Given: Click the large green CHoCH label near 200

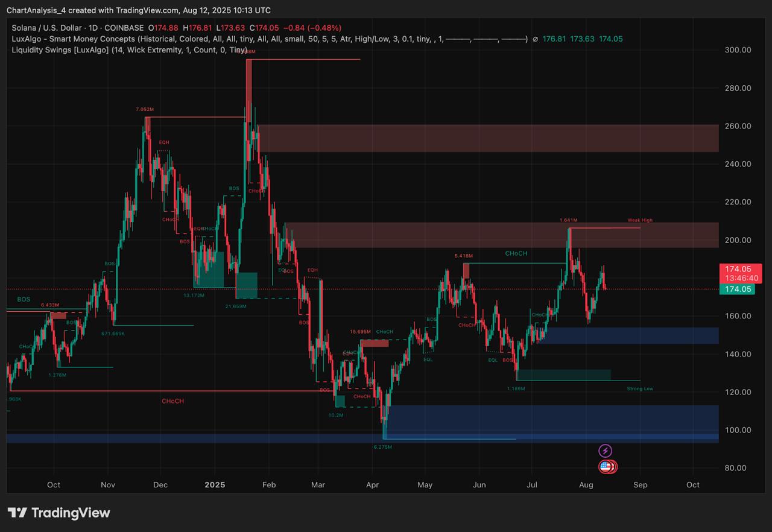Looking at the screenshot, I should [516, 253].
